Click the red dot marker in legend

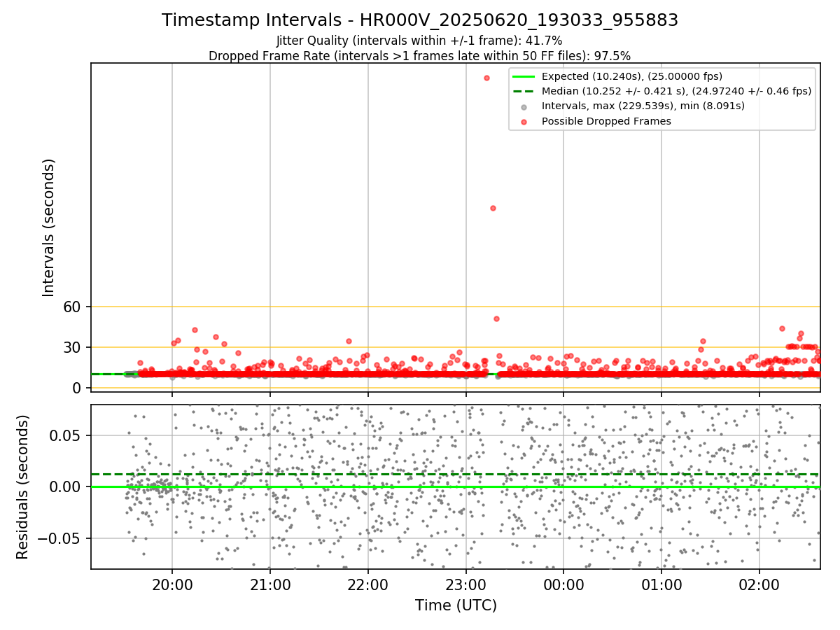pyautogui.click(x=524, y=121)
